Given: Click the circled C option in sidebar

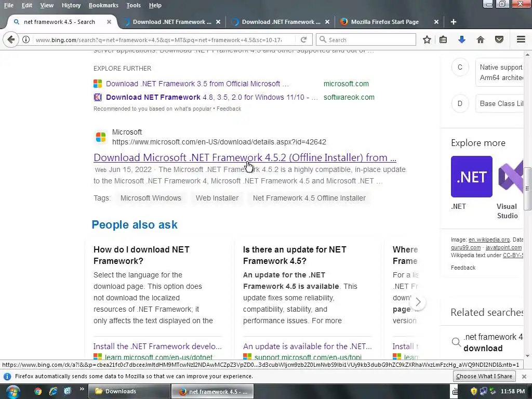Looking at the screenshot, I should click(x=460, y=67).
